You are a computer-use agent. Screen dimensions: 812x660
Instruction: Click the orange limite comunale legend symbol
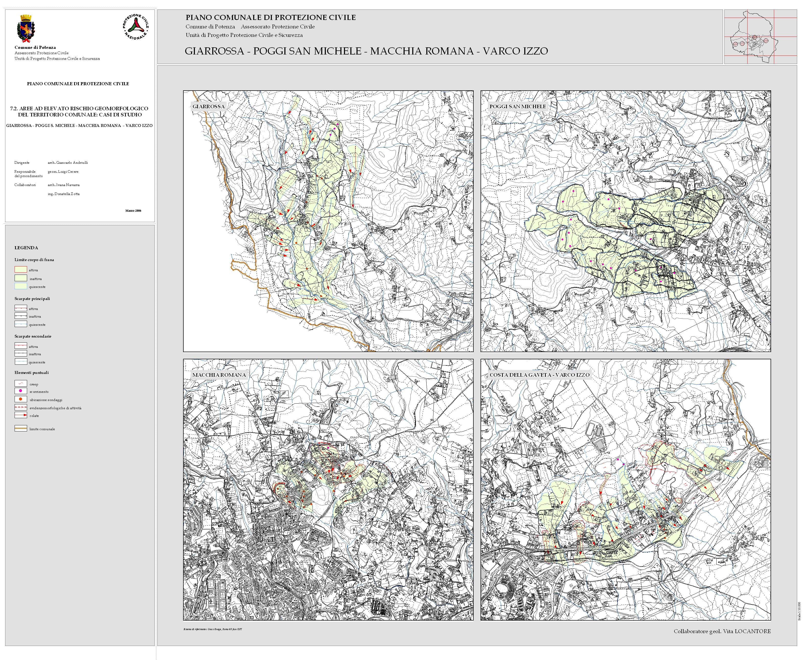click(x=20, y=428)
